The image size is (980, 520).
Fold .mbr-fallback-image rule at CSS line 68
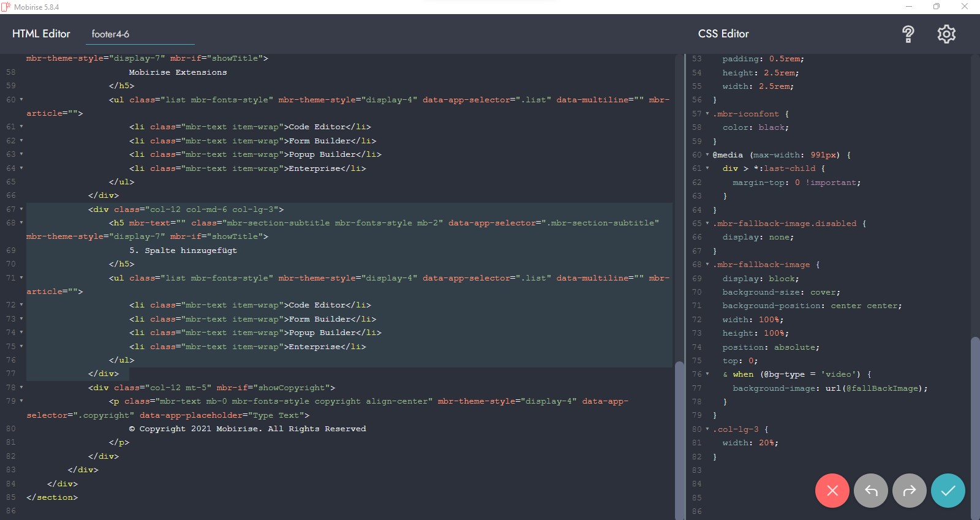click(707, 265)
